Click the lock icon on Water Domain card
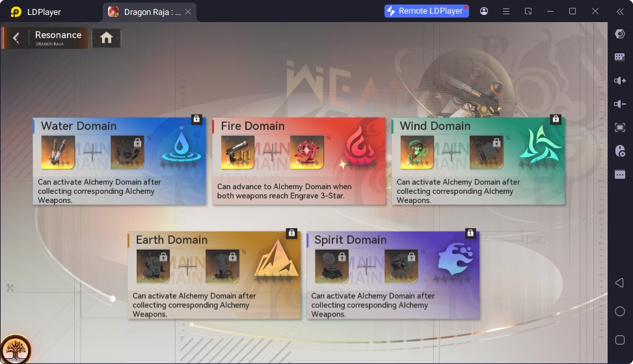The image size is (633, 364). [196, 119]
